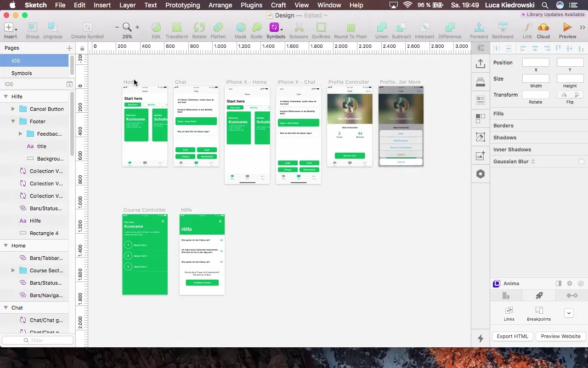
Task: Show more toolbar items chevron
Action: (x=583, y=28)
